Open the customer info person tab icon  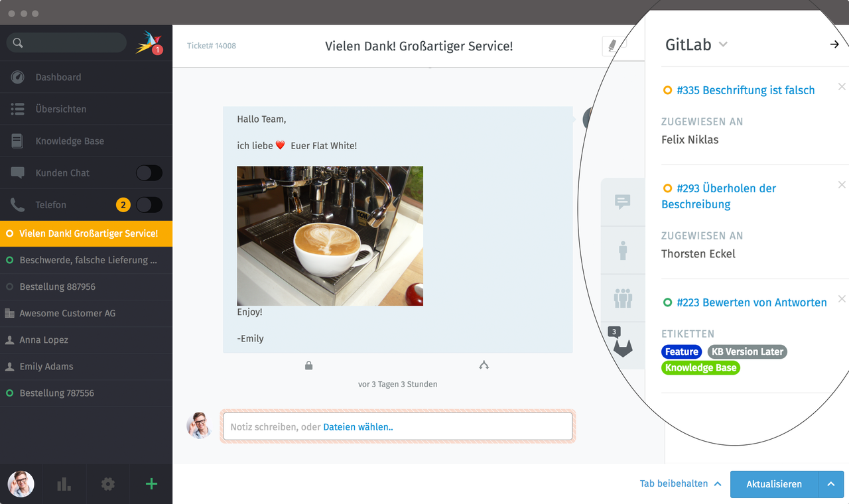(x=623, y=250)
